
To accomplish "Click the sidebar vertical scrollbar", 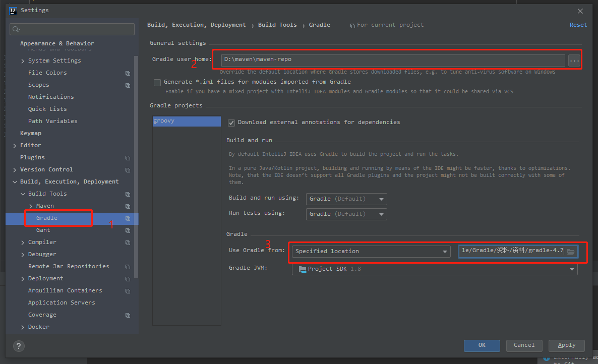I will [136, 167].
